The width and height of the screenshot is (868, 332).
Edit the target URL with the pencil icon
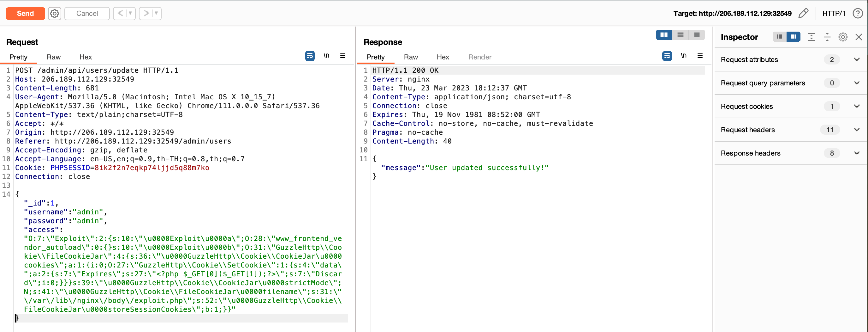coord(804,13)
